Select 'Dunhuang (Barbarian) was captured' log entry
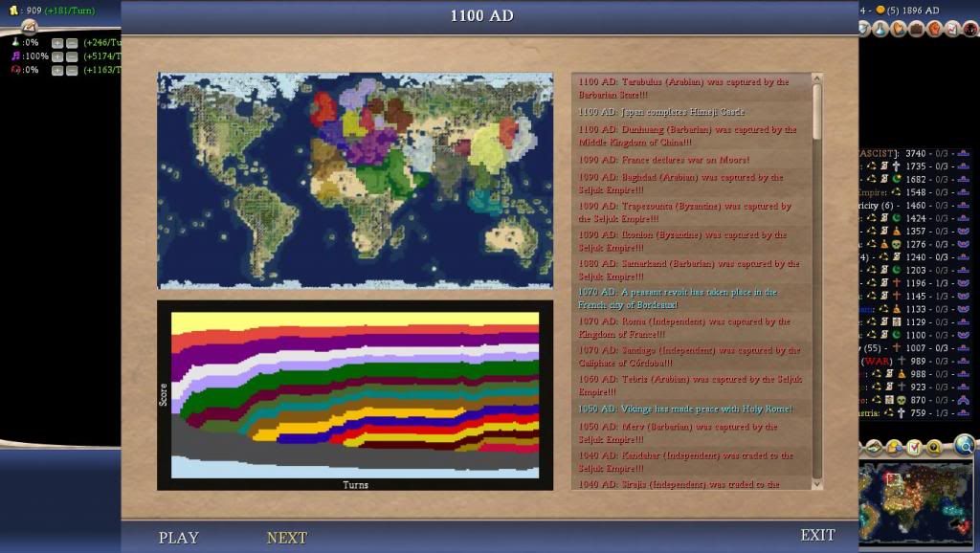 pyautogui.click(x=691, y=136)
